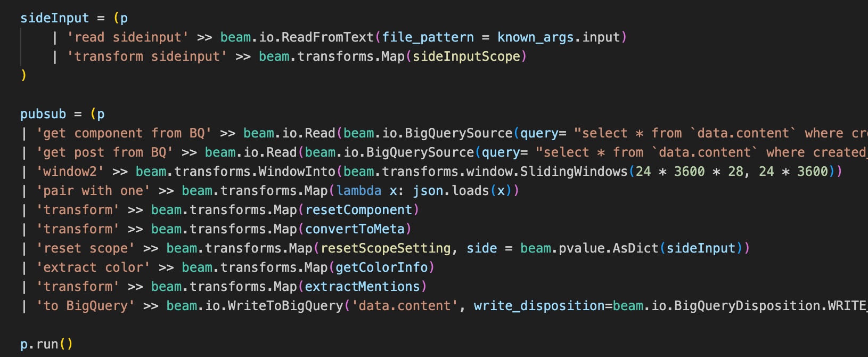Click the p.run() statement on the last line
The image size is (868, 357).
46,344
